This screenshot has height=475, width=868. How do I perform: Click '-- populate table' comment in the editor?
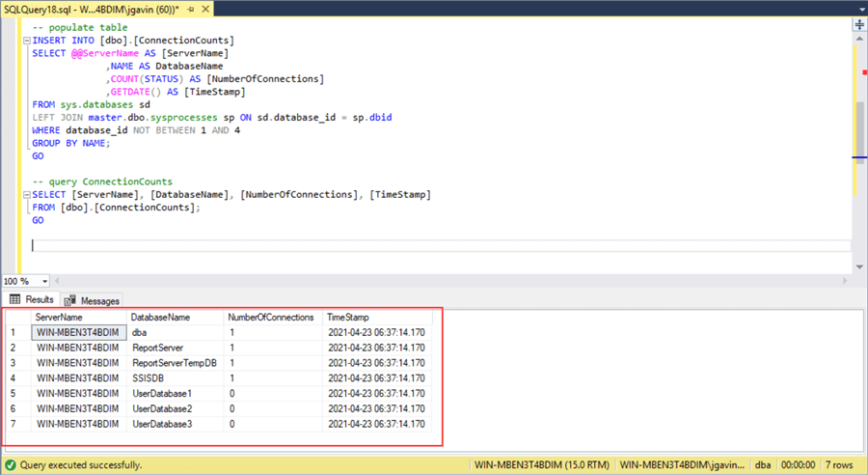pyautogui.click(x=80, y=27)
